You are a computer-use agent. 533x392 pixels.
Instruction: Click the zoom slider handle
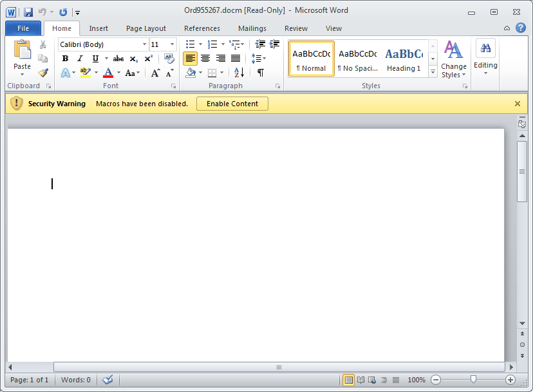(x=473, y=379)
